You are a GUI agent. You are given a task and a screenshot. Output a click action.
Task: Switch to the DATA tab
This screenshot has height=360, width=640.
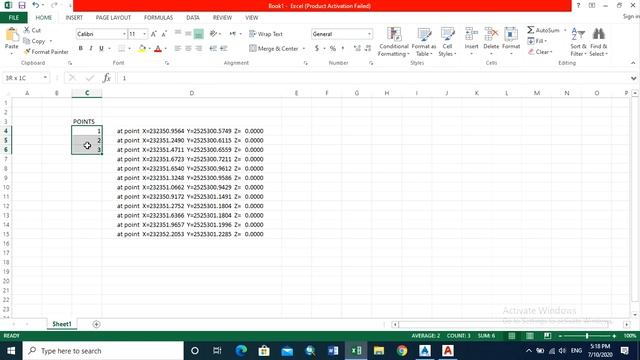[x=193, y=18]
